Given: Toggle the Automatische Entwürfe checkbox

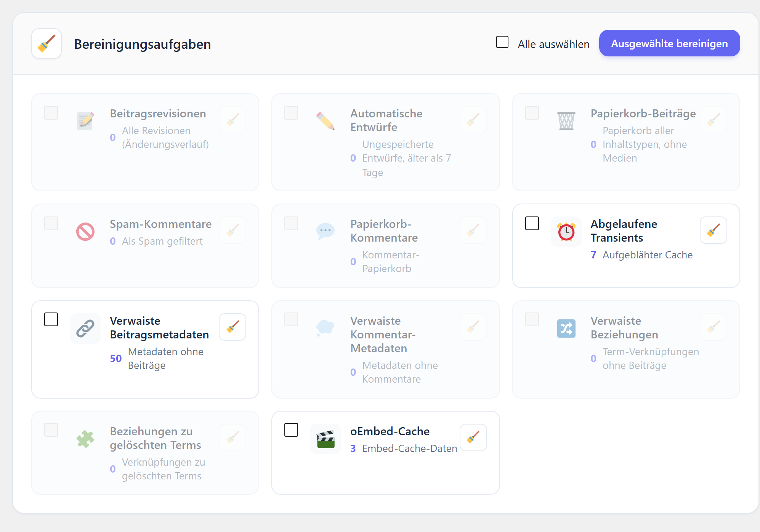Looking at the screenshot, I should 291,113.
